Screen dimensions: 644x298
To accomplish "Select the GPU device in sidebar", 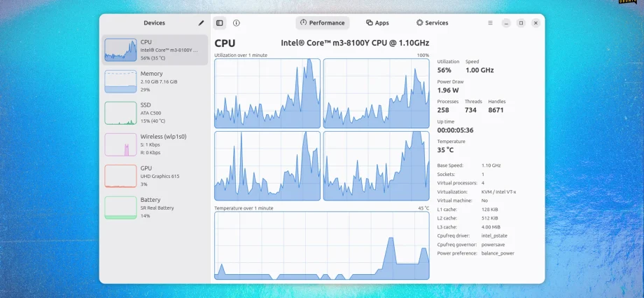I will (x=155, y=176).
